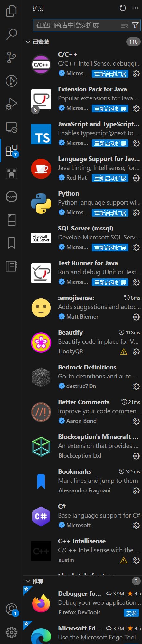Select the Extensions view icon with badge 7
This screenshot has height=644, width=142.
12,151
